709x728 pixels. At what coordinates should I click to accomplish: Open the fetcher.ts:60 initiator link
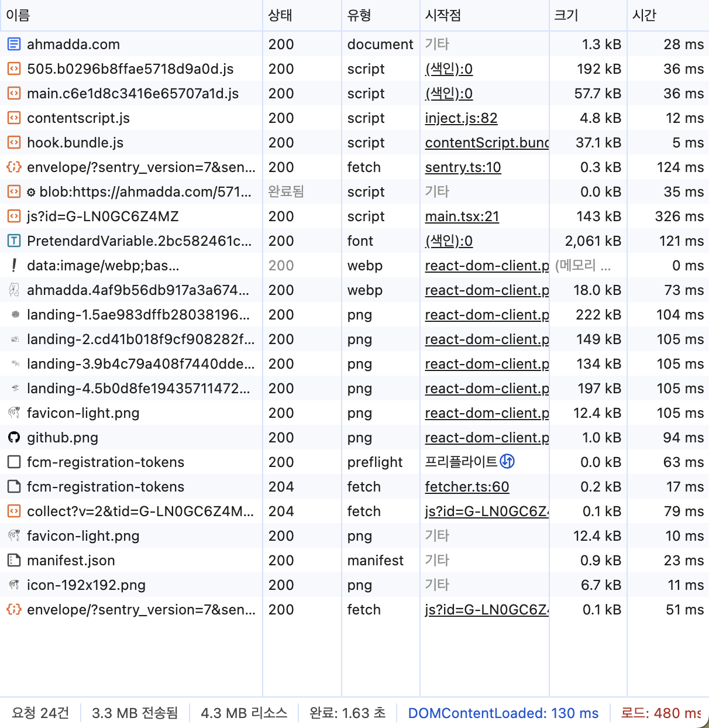tap(467, 486)
